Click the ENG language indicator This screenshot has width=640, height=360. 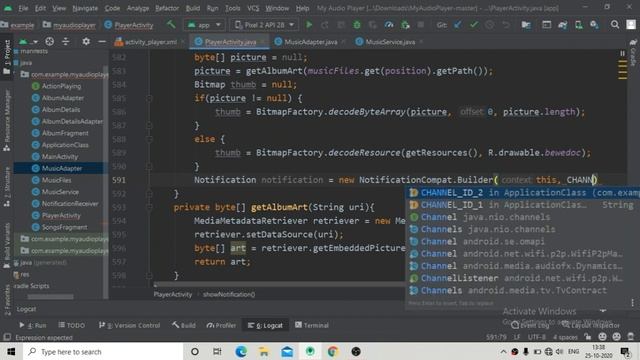(x=573, y=351)
